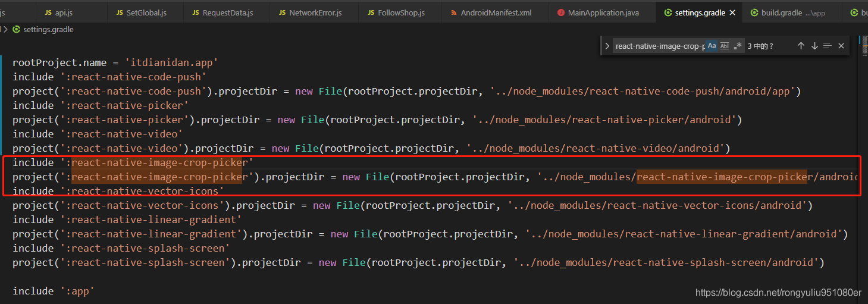Toggle Find in Selection icon
Screen dimensions: 868x304
(828, 46)
